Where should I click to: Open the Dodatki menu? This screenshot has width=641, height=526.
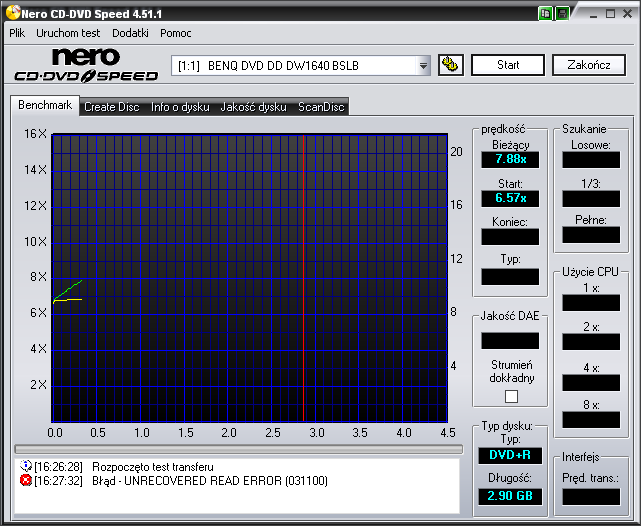coord(130,33)
